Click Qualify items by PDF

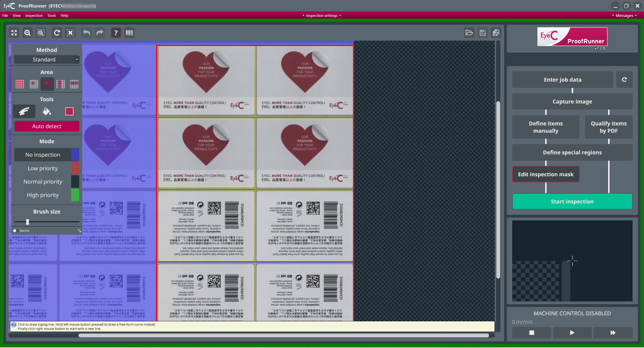point(609,127)
